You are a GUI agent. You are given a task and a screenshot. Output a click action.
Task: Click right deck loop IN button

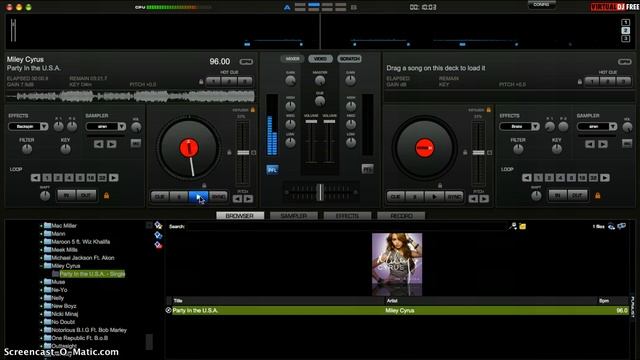coord(558,196)
